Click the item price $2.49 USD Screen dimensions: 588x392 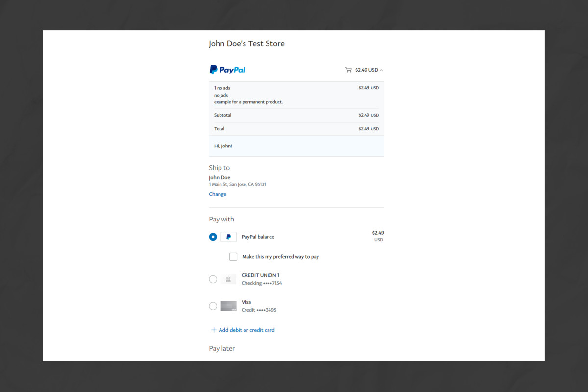point(368,88)
